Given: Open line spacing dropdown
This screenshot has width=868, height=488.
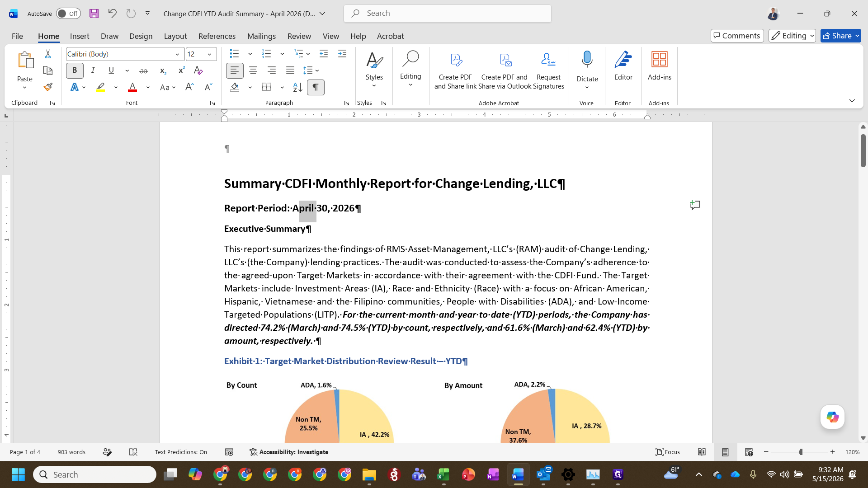Looking at the screenshot, I should (x=311, y=70).
